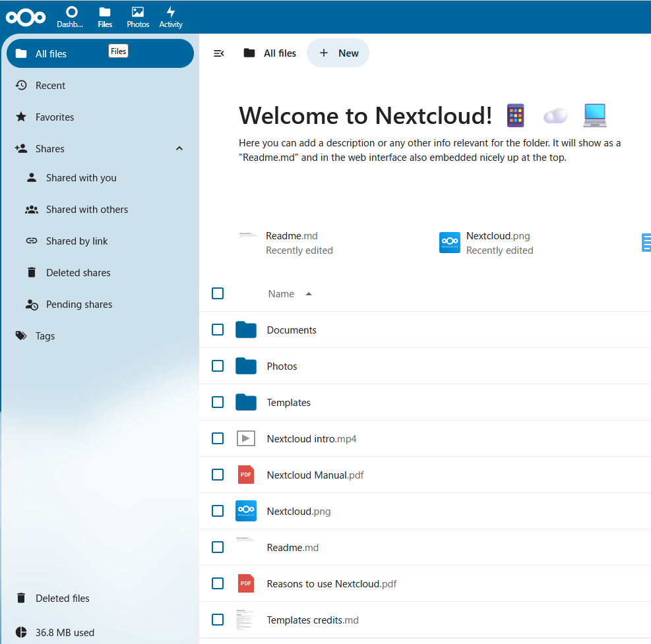Click the Name sort direction arrow

[309, 294]
